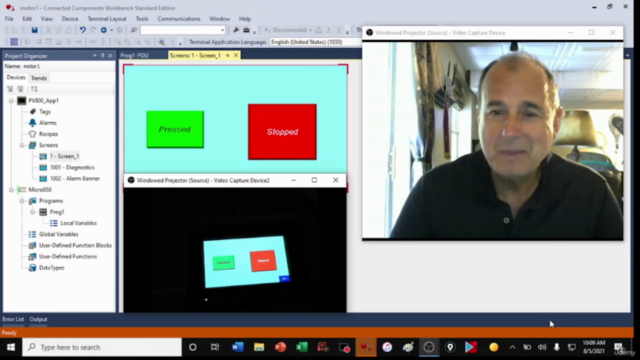Image resolution: width=640 pixels, height=360 pixels.
Task: Open the Disconnected connection dropdown
Action: tap(311, 30)
